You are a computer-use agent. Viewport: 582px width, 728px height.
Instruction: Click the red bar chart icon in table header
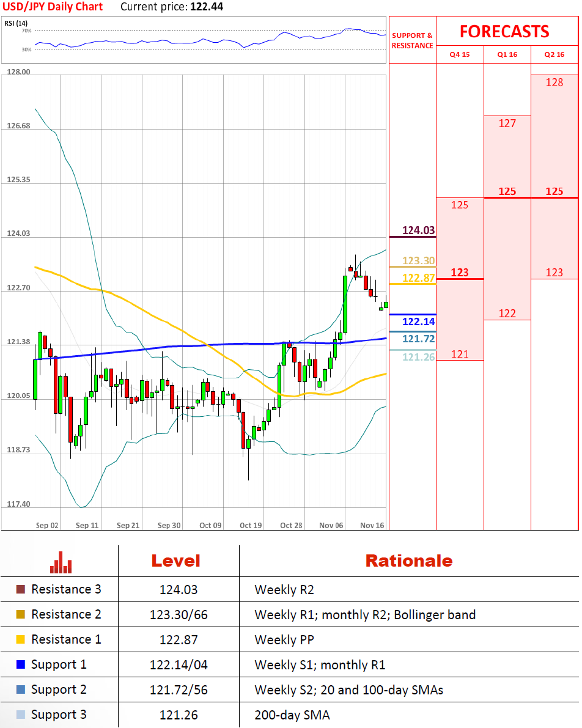pyautogui.click(x=61, y=562)
